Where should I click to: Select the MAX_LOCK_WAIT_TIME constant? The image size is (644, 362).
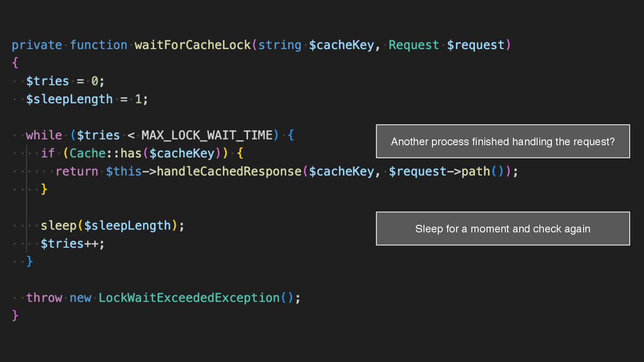(207, 135)
